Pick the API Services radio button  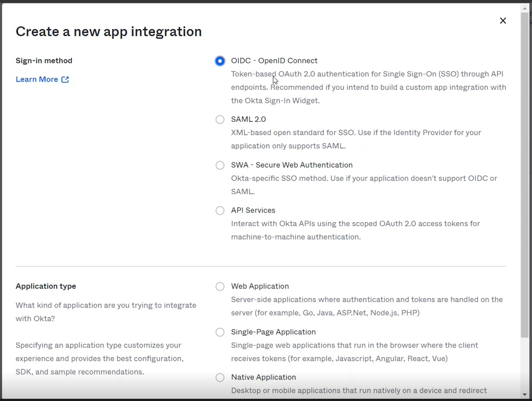tap(220, 211)
